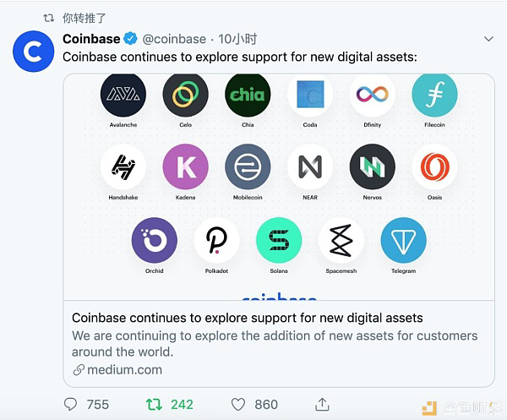Open the medium.com link
This screenshot has width=507, height=420.
point(124,369)
